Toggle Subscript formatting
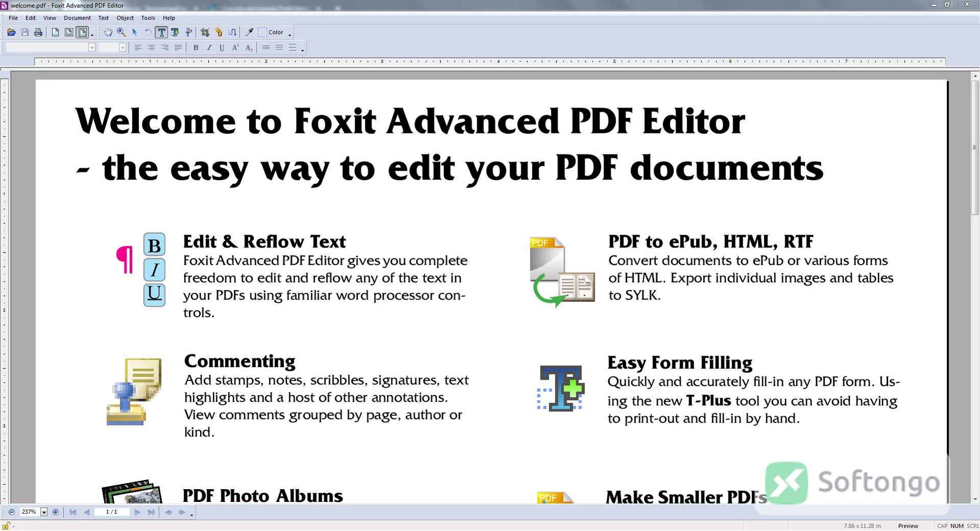Screen dimensions: 980x531 [249, 47]
